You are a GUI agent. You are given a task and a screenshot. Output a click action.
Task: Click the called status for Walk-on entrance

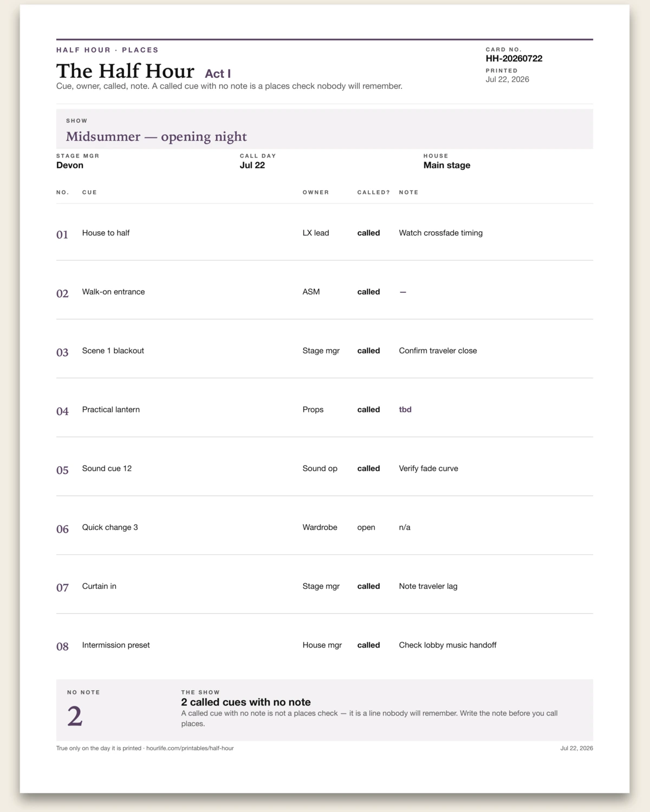coord(368,292)
